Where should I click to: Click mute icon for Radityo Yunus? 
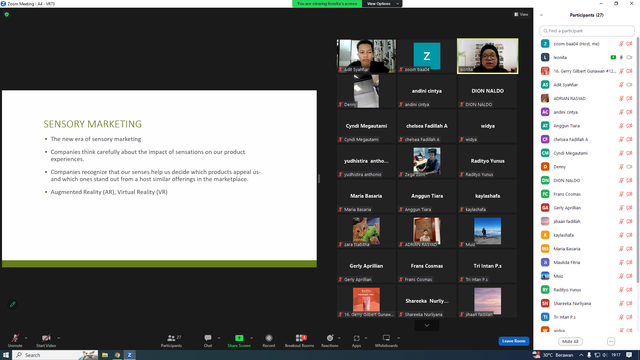pos(621,290)
